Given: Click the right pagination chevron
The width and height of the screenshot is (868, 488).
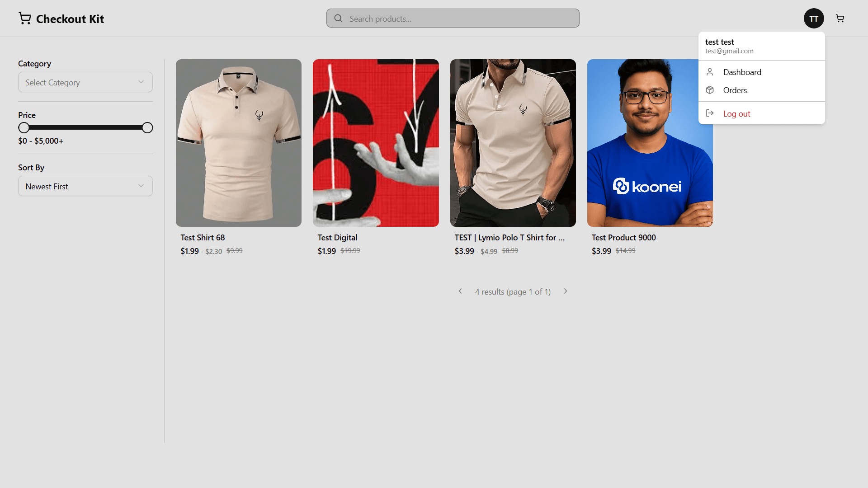Looking at the screenshot, I should (x=566, y=291).
